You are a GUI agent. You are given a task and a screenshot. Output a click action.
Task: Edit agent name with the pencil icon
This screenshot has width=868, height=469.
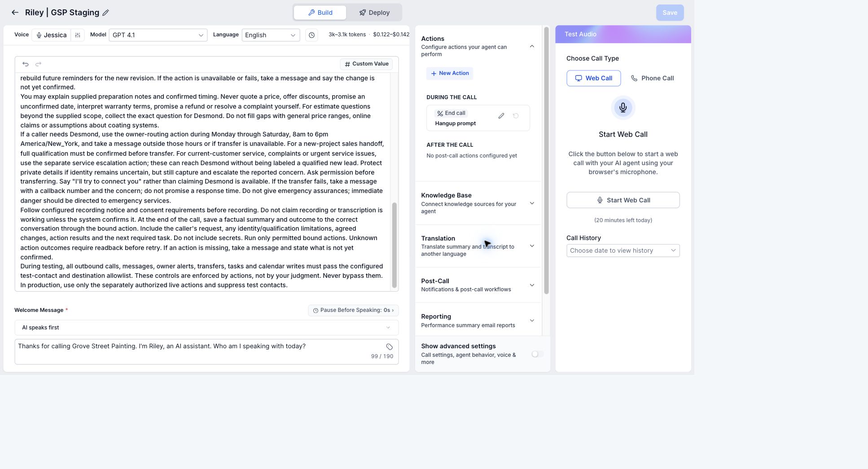(106, 13)
